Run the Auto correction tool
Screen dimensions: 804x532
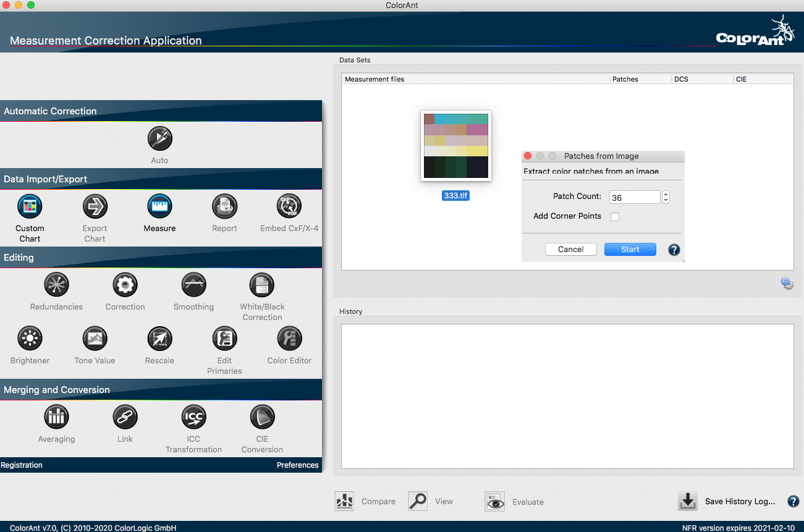(159, 138)
